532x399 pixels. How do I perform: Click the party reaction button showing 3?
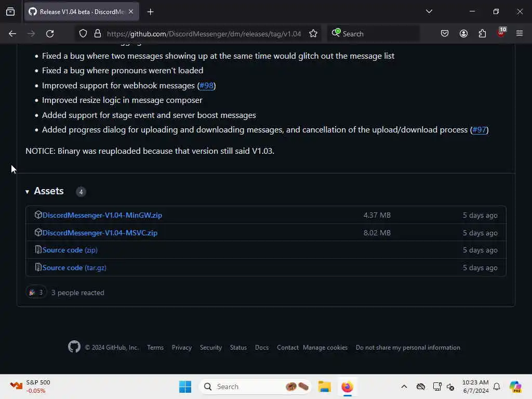(36, 292)
